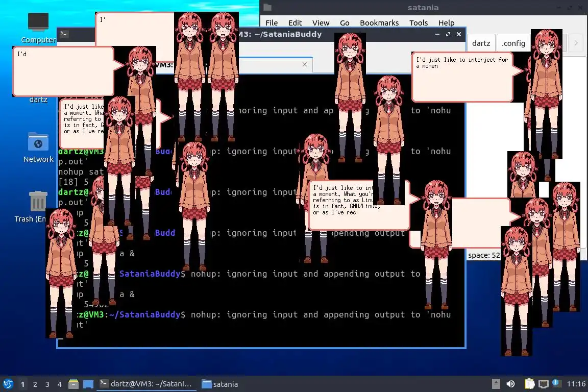
Task: Open the Trash desktop icon
Action: [37, 207]
